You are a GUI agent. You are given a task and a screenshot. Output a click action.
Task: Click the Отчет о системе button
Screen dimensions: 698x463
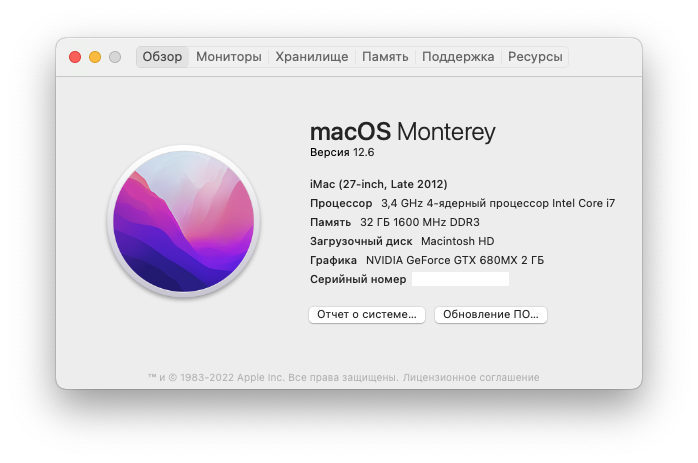367,315
